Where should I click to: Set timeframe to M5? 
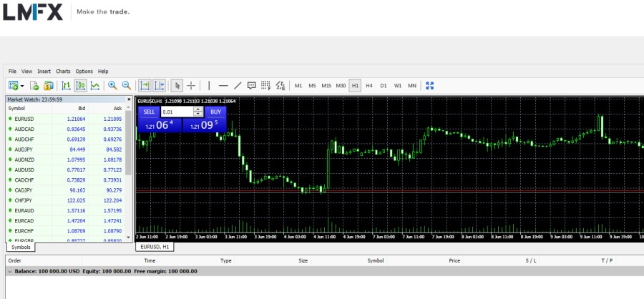point(312,86)
